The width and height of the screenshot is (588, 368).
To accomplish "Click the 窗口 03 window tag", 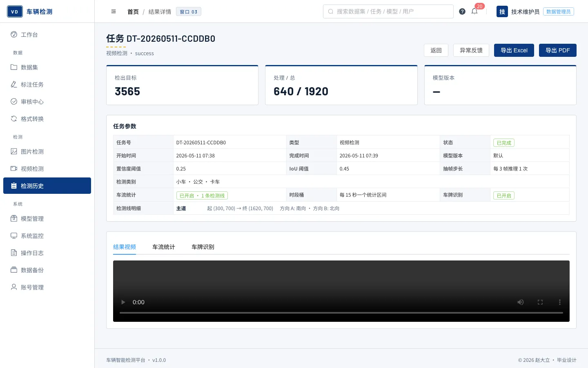I will (x=189, y=12).
